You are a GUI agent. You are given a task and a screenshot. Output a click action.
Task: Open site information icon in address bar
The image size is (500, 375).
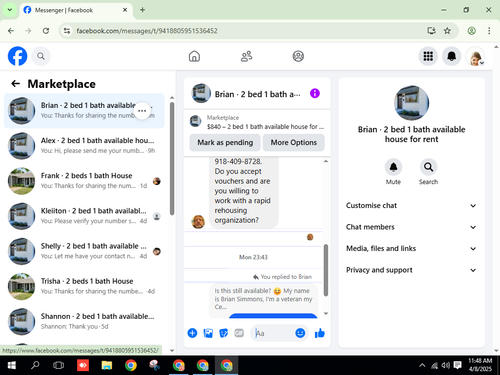67,31
